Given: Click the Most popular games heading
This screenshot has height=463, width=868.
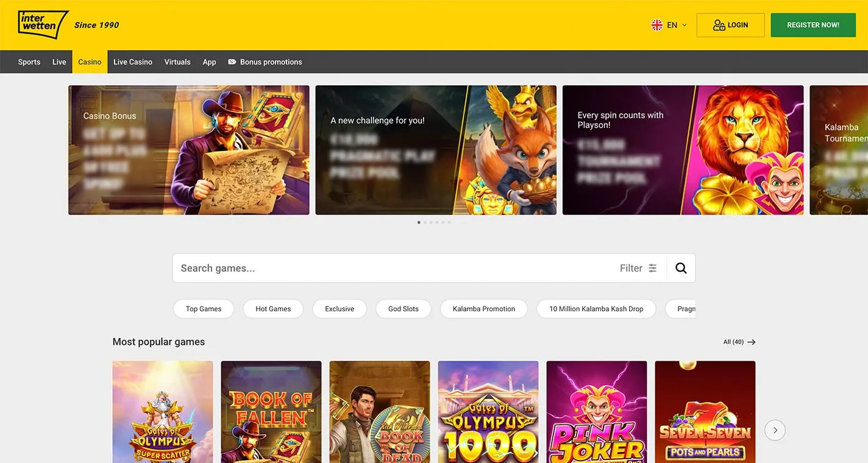Looking at the screenshot, I should pyautogui.click(x=158, y=342).
